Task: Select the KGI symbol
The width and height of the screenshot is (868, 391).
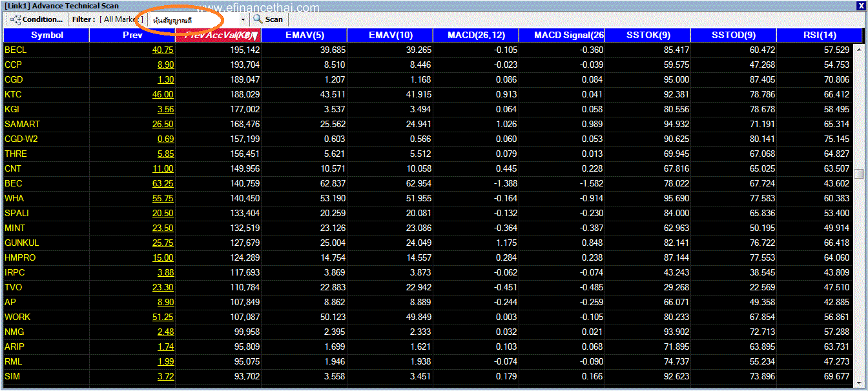Action: click(x=12, y=109)
